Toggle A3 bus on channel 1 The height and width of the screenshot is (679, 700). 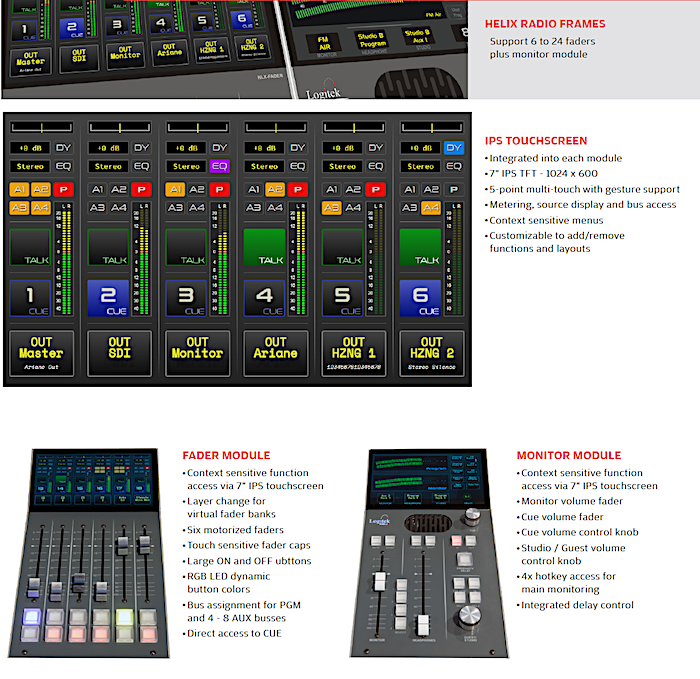pyautogui.click(x=19, y=208)
